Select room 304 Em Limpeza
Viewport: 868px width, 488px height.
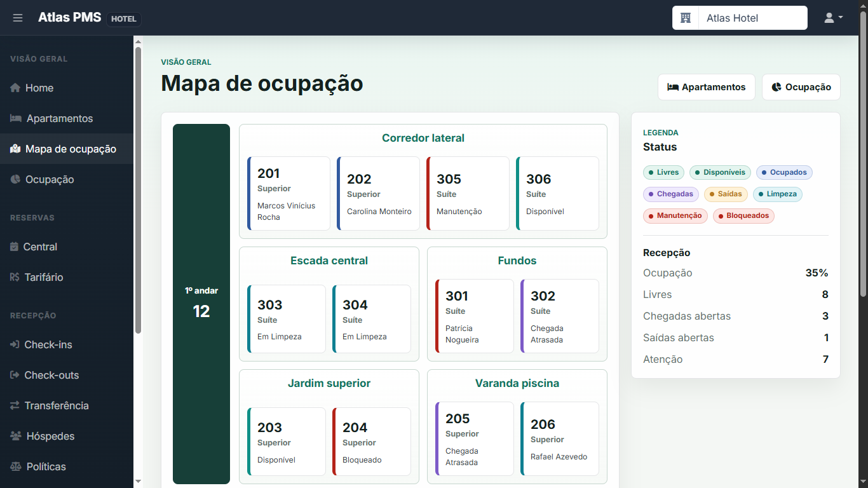point(372,319)
